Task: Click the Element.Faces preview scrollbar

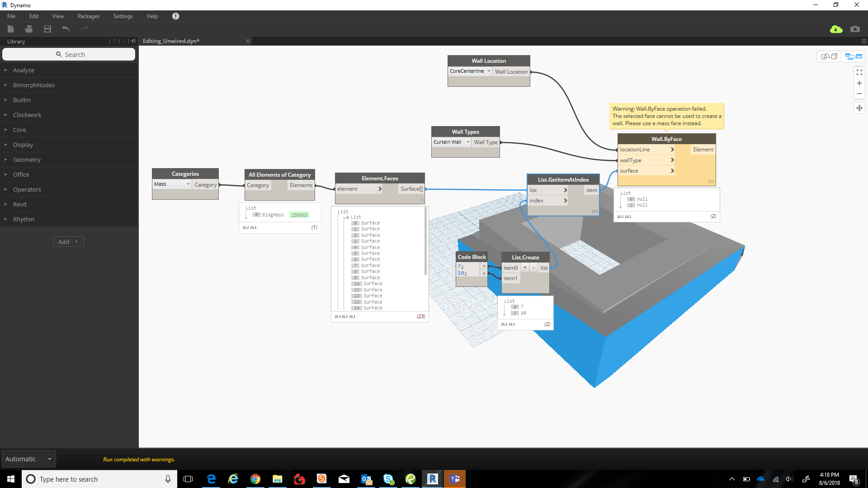Action: coord(425,241)
